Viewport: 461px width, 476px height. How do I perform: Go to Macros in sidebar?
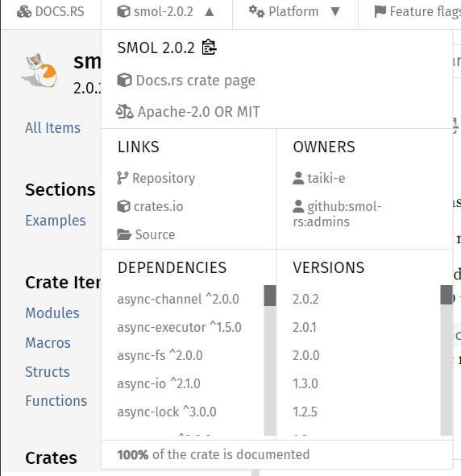coord(48,343)
